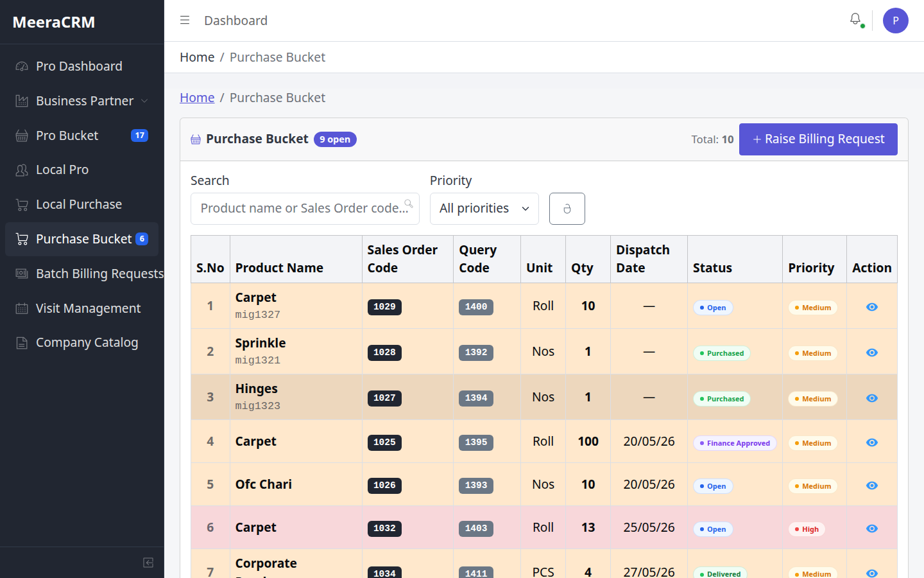Open Pro Bucket menu item
The width and height of the screenshot is (924, 578).
click(x=81, y=136)
